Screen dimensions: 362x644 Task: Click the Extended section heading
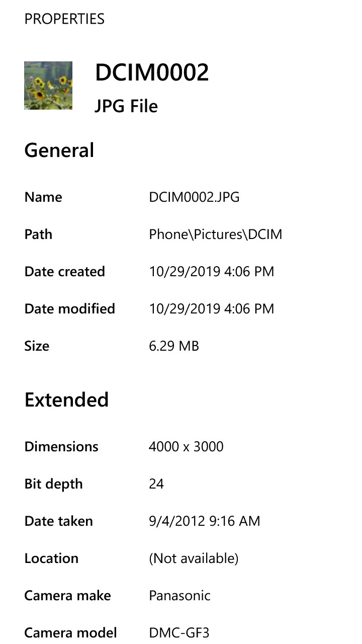[66, 399]
